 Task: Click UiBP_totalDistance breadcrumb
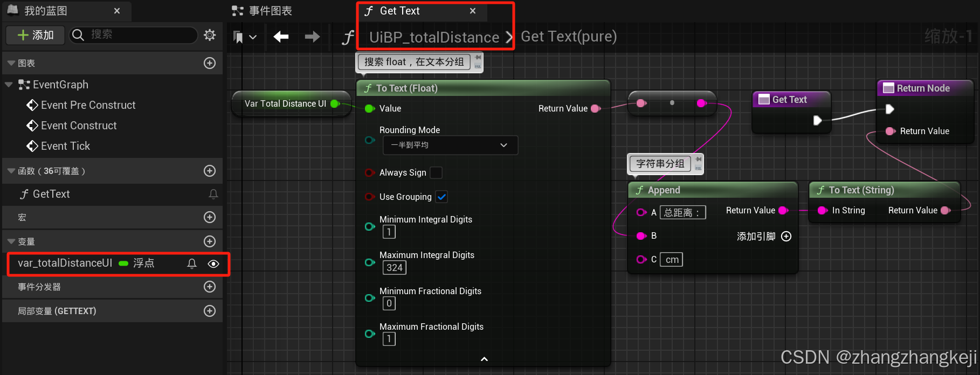click(x=434, y=37)
